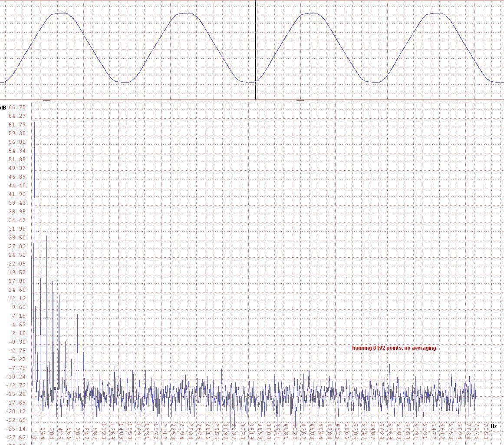Screen dimensions: 504x445
Task: Click the 4925 Hz frequency axis label
Action: [338, 432]
